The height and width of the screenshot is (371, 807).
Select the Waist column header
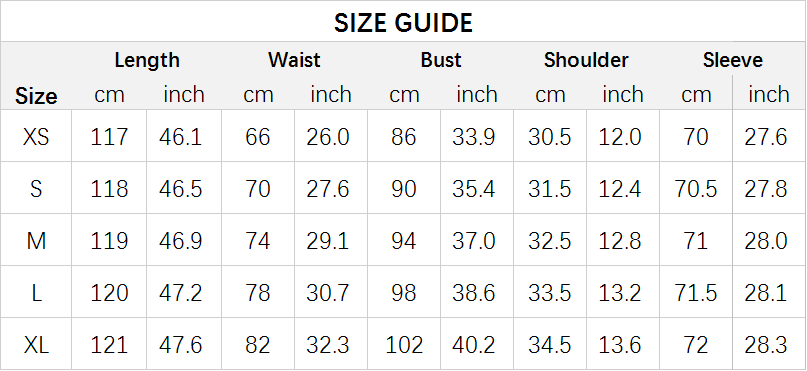(294, 60)
